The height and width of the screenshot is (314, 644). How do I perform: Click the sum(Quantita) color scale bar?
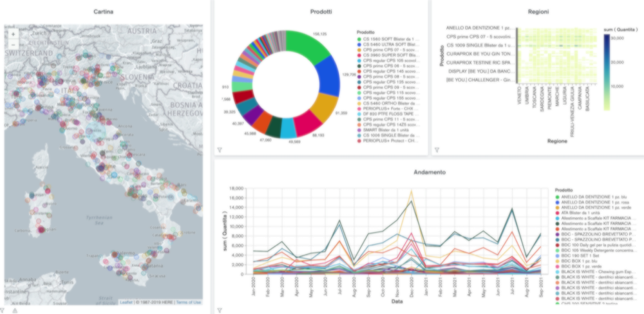click(607, 72)
